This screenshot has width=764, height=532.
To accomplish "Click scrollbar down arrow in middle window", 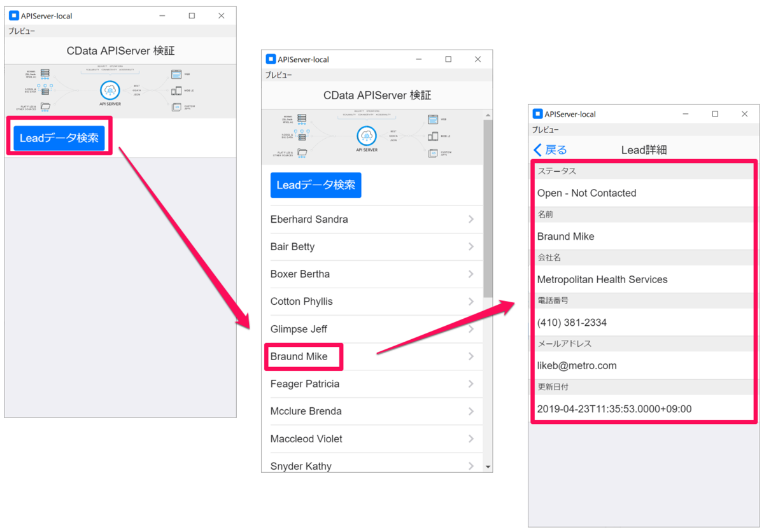I will [488, 467].
